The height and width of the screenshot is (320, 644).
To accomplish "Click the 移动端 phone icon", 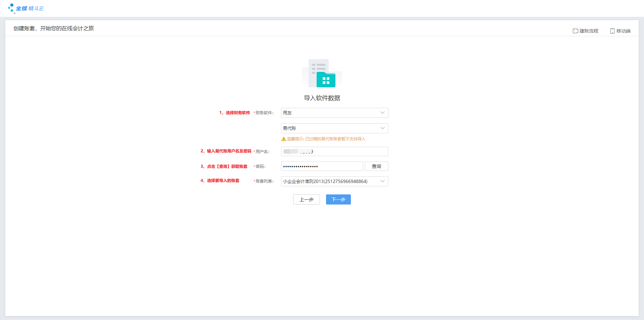I will click(x=612, y=31).
